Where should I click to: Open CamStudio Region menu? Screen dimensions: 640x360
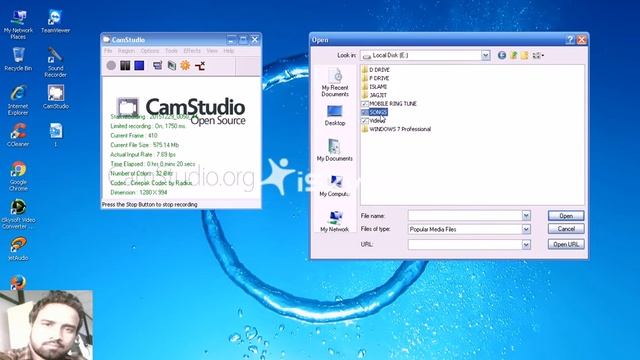pyautogui.click(x=126, y=51)
